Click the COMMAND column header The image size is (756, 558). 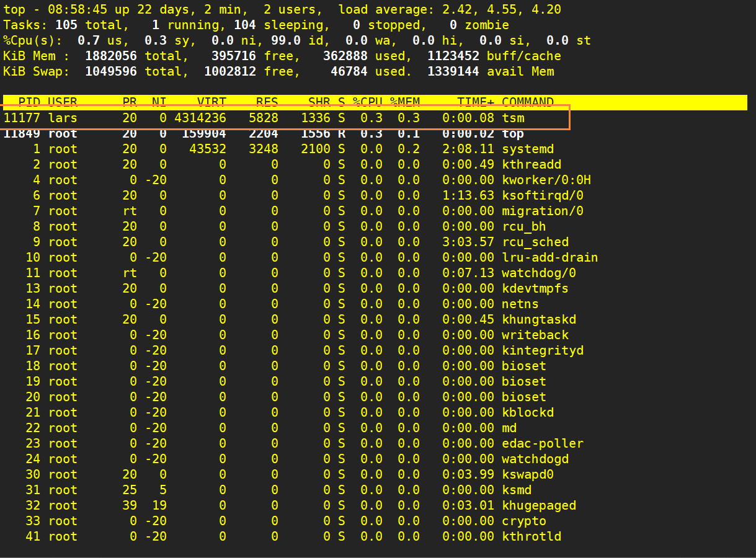coord(528,102)
